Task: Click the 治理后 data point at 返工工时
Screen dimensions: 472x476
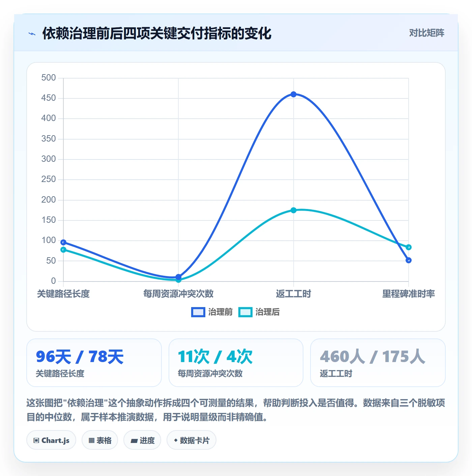Action: [x=294, y=210]
